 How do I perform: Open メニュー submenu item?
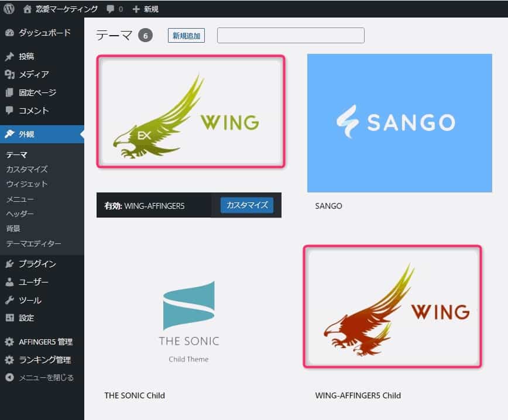coord(20,199)
